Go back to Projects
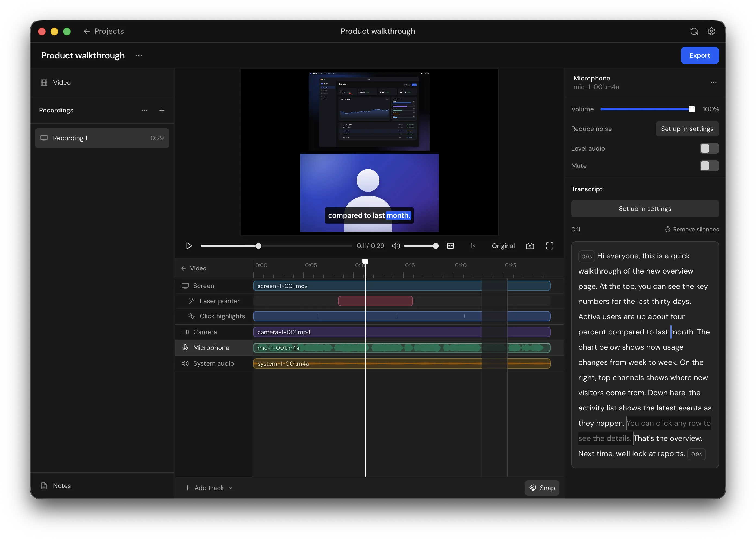This screenshot has height=539, width=756. coord(103,31)
